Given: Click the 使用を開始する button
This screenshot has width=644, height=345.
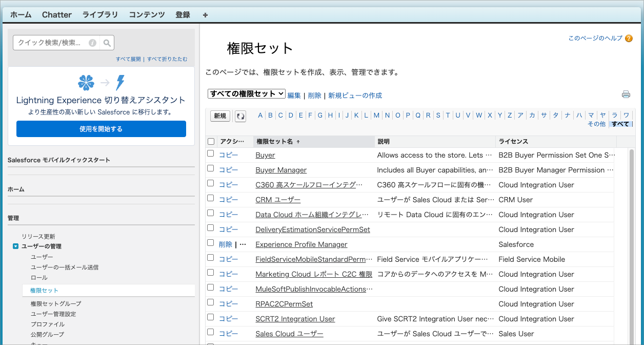Looking at the screenshot, I should (101, 129).
